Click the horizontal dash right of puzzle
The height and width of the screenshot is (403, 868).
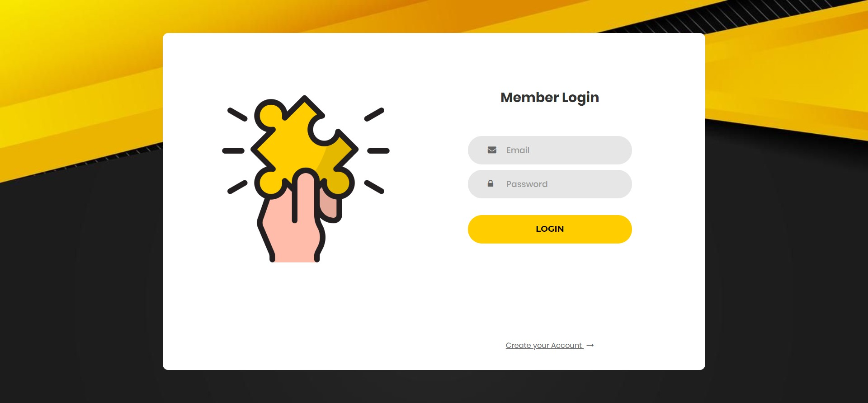click(378, 150)
